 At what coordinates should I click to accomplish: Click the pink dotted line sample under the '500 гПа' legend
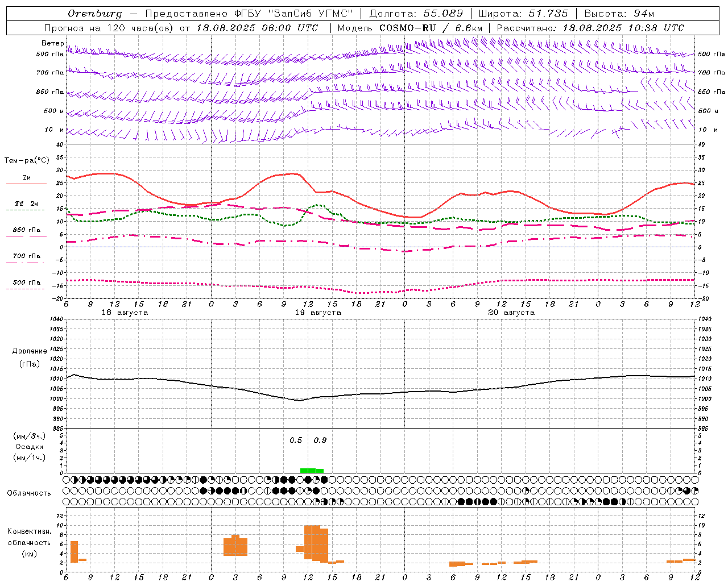click(x=25, y=289)
